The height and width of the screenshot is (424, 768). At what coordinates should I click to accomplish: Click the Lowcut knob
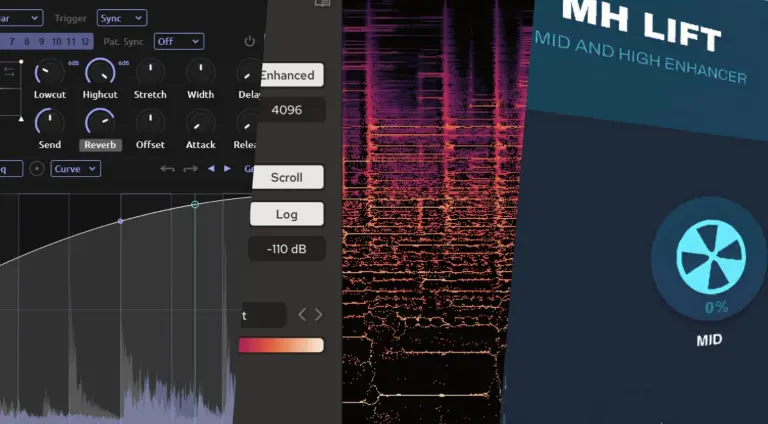point(49,73)
